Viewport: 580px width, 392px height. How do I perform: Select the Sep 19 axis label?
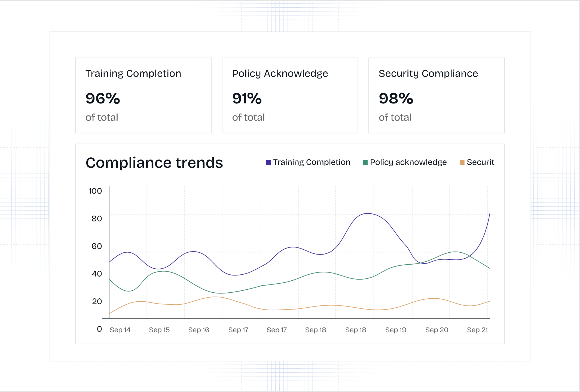click(x=395, y=330)
